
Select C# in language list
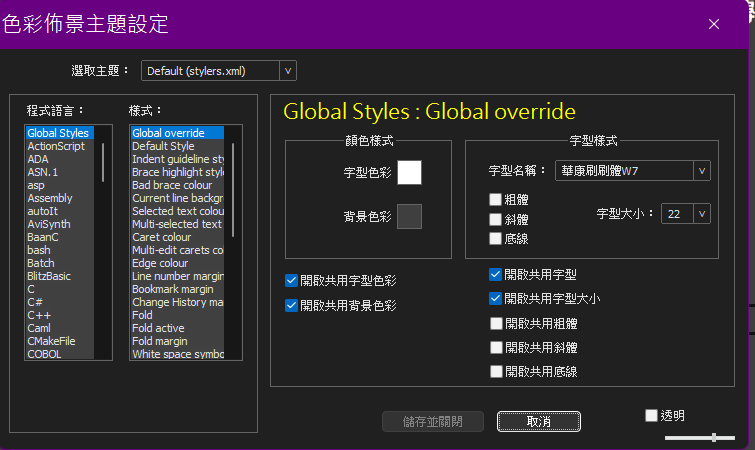coord(60,302)
